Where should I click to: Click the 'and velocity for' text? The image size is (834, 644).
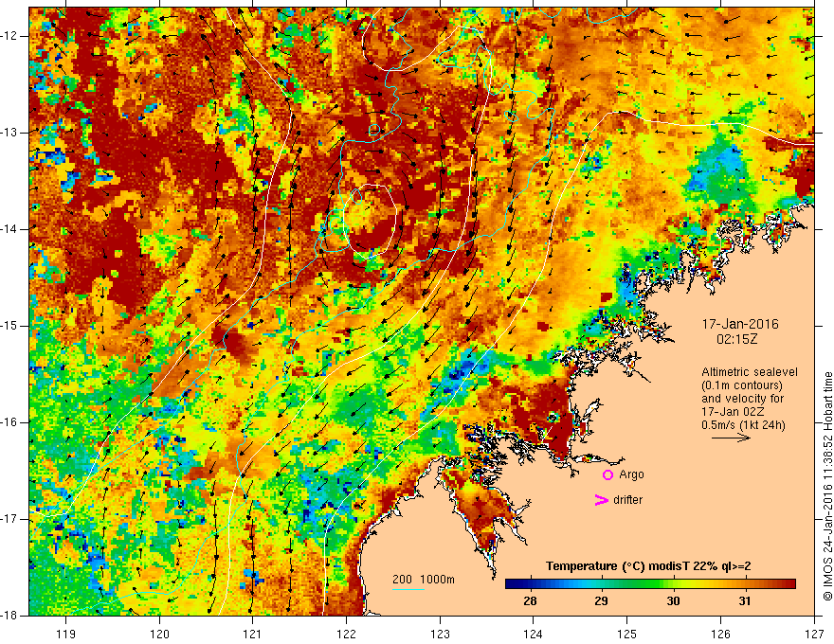[x=742, y=399]
